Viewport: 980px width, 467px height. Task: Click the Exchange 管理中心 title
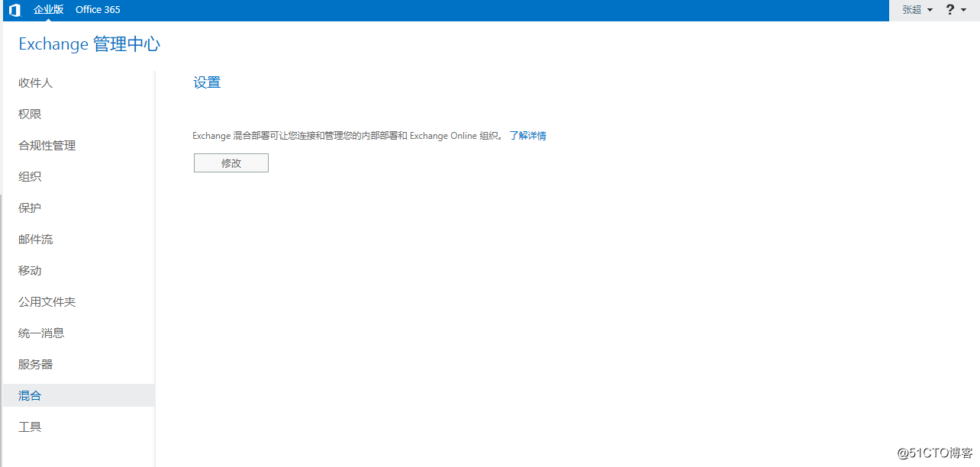[89, 44]
